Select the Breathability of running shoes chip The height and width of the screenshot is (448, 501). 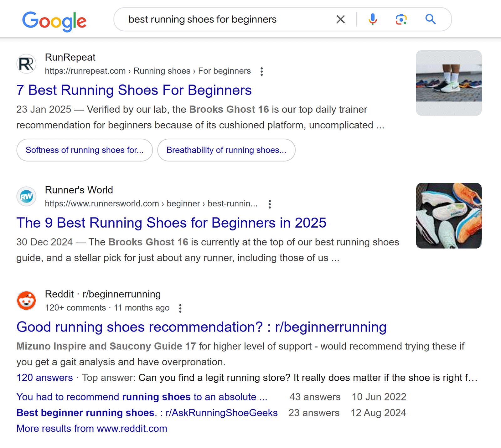click(226, 150)
